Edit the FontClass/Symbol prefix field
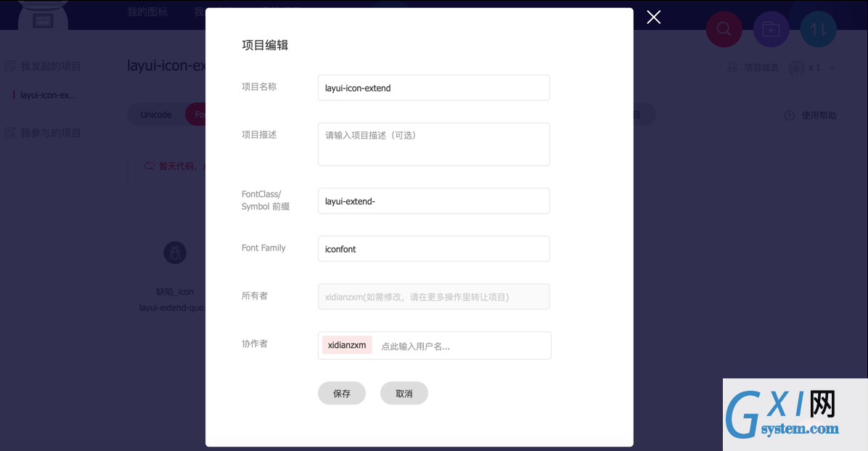Screen dimensions: 868x451 click(x=433, y=200)
